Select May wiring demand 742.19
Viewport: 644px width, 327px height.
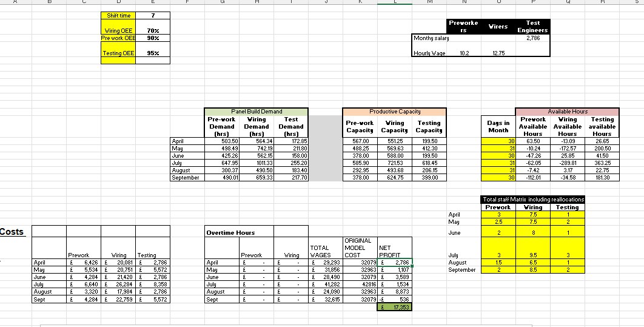pos(257,148)
